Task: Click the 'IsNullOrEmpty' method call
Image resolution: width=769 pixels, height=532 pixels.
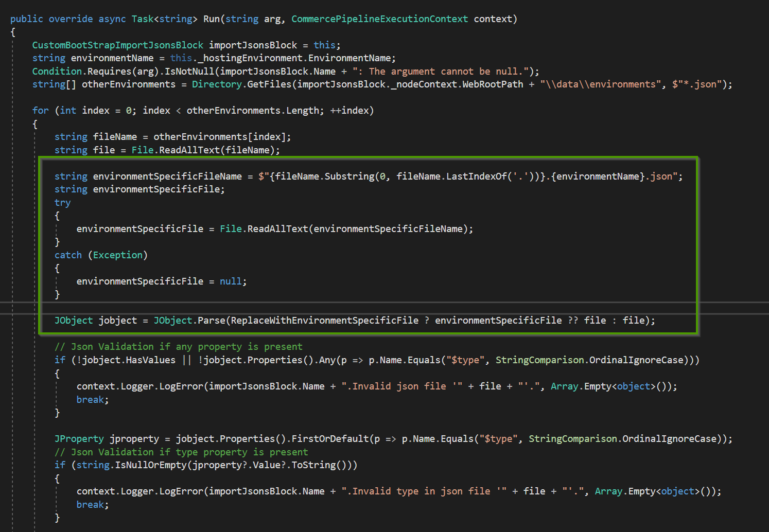Action: (151, 465)
